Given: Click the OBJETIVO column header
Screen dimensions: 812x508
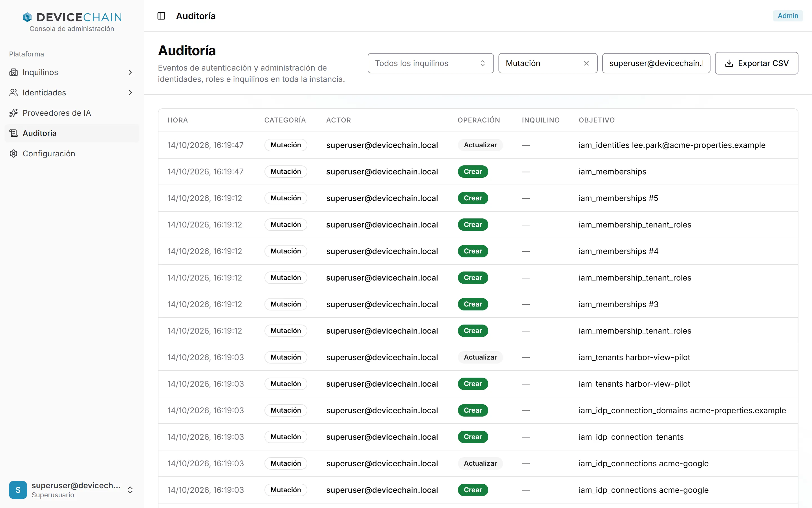Looking at the screenshot, I should pyautogui.click(x=597, y=120).
